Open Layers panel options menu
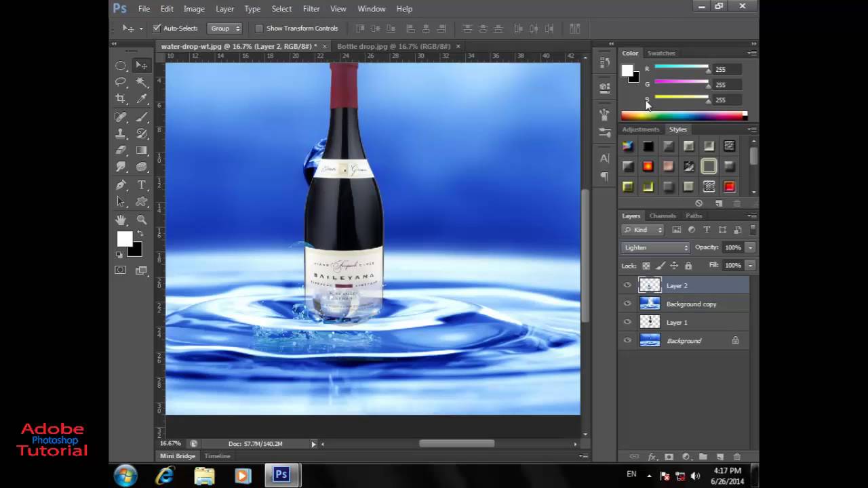This screenshot has width=868, height=488. (751, 216)
